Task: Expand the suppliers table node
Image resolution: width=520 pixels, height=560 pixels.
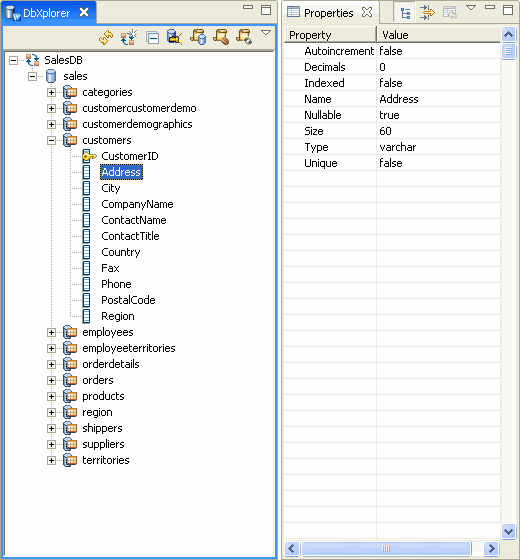Action: 51,445
